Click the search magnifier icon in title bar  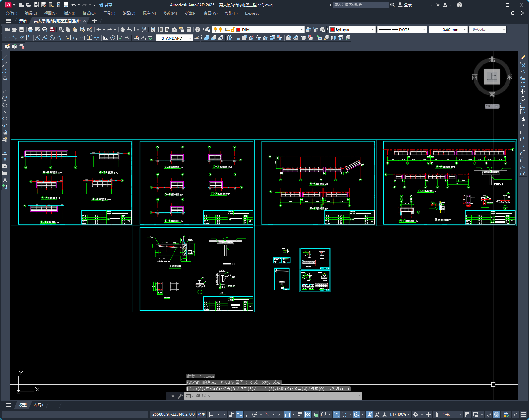click(392, 5)
